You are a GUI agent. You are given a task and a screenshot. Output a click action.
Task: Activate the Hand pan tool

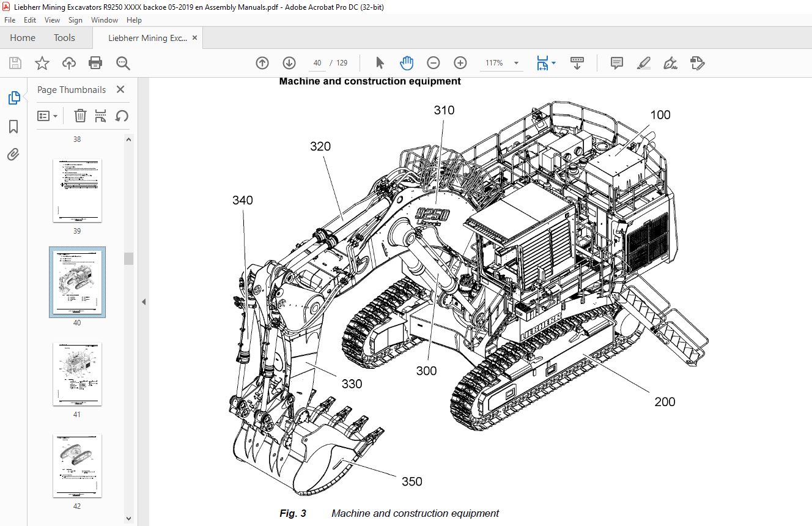pos(407,63)
